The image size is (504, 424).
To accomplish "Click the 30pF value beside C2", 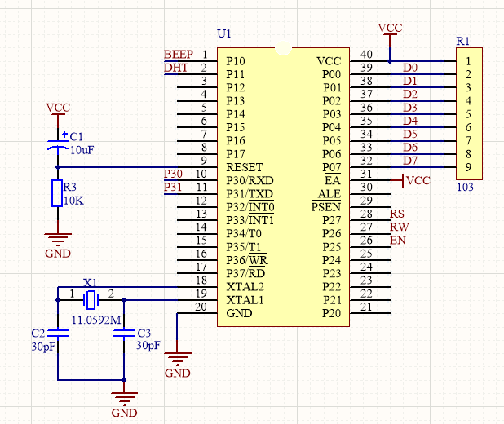I will (x=43, y=347).
